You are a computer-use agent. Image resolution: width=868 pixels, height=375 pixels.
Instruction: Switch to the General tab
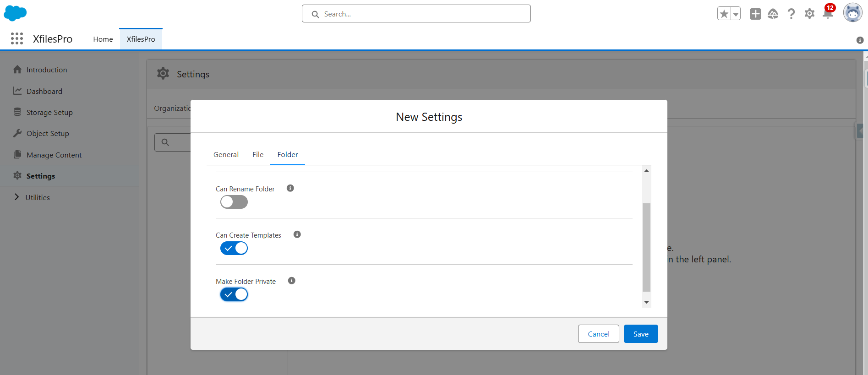pos(226,155)
